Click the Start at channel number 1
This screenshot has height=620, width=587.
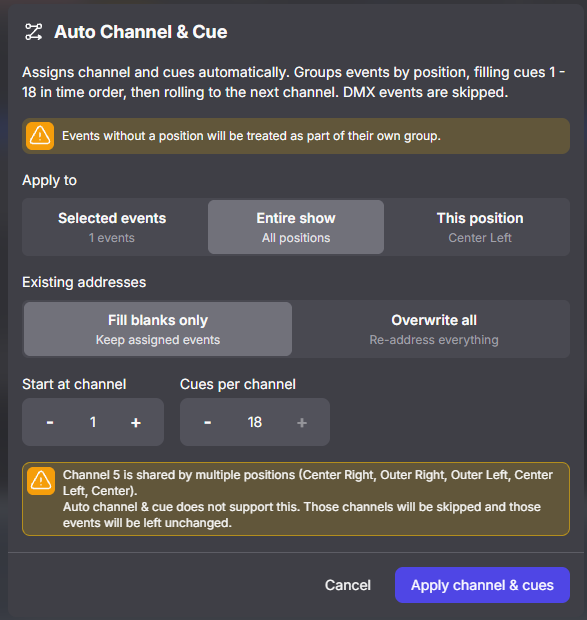click(93, 422)
